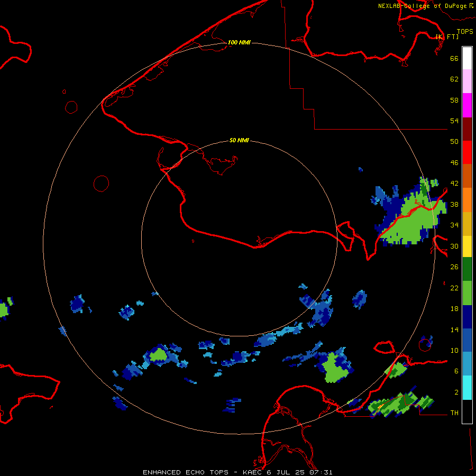Select the magenta legend swatch
The width and height of the screenshot is (476, 476).
pos(467,105)
